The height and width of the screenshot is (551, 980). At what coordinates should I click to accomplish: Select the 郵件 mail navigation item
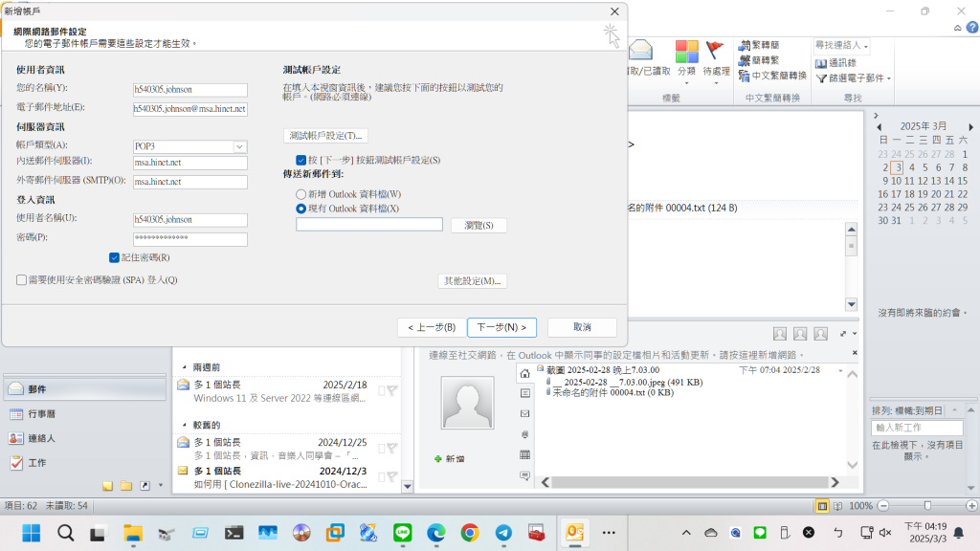coord(38,389)
